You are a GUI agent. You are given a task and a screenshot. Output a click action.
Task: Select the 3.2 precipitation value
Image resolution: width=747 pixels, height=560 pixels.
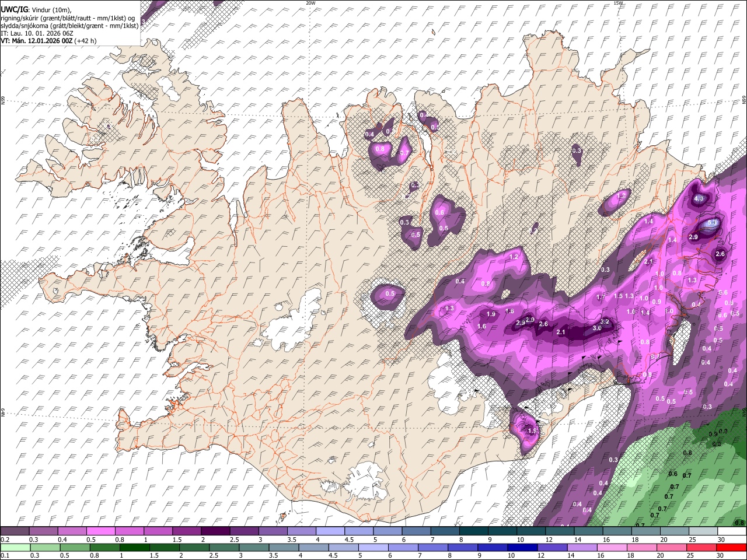pos(605,321)
